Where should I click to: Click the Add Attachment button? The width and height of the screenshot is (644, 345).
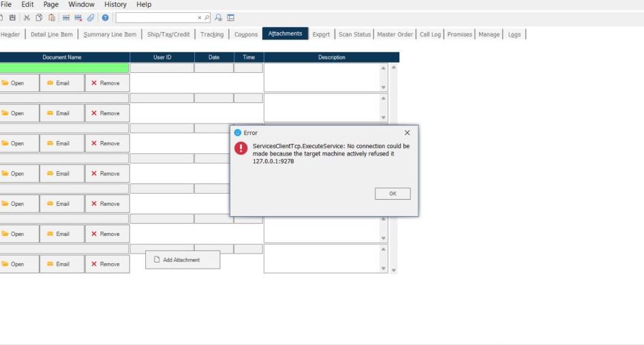coord(182,260)
